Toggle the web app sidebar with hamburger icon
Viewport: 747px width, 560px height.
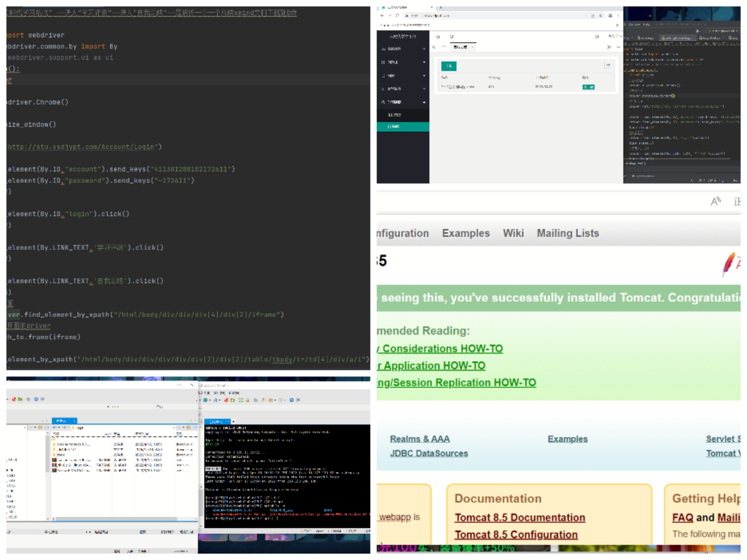[x=438, y=36]
